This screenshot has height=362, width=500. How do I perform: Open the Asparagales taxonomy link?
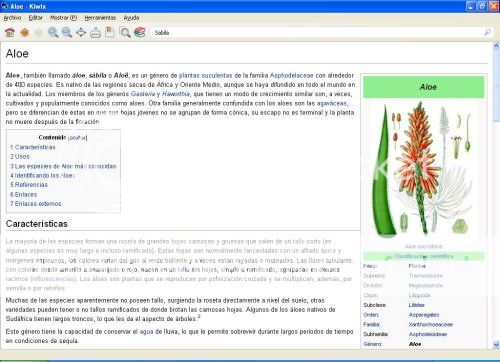(424, 315)
